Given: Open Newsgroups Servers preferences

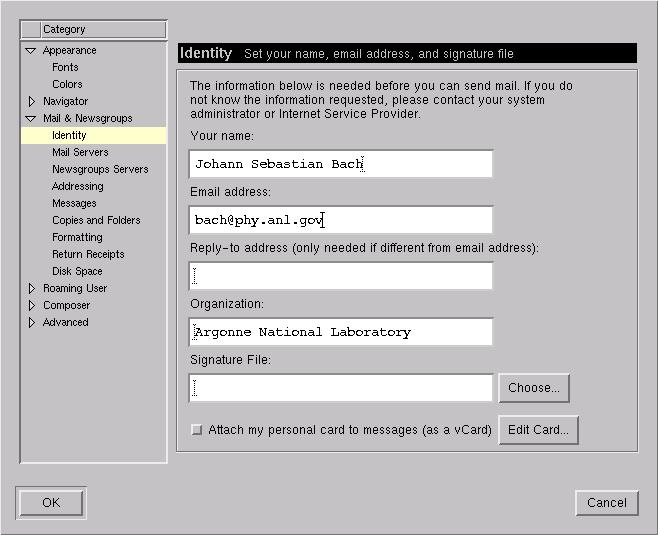Looking at the screenshot, I should [100, 169].
